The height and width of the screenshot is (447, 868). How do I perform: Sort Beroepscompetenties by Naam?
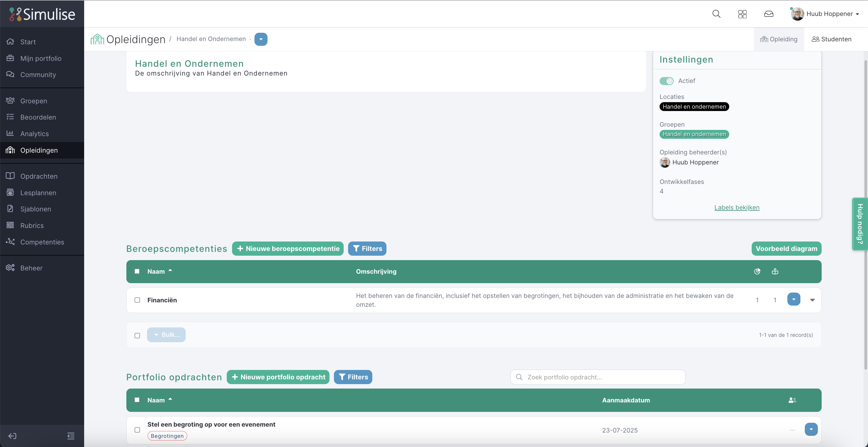159,271
